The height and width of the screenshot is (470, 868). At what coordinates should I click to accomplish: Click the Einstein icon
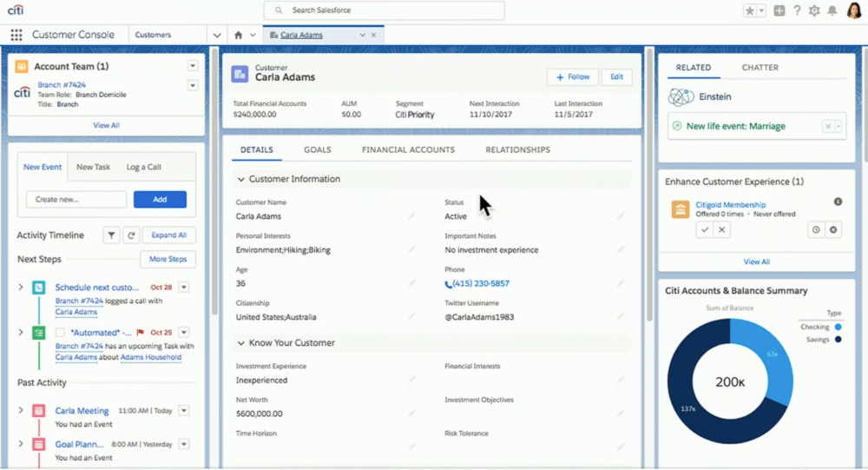pos(681,97)
